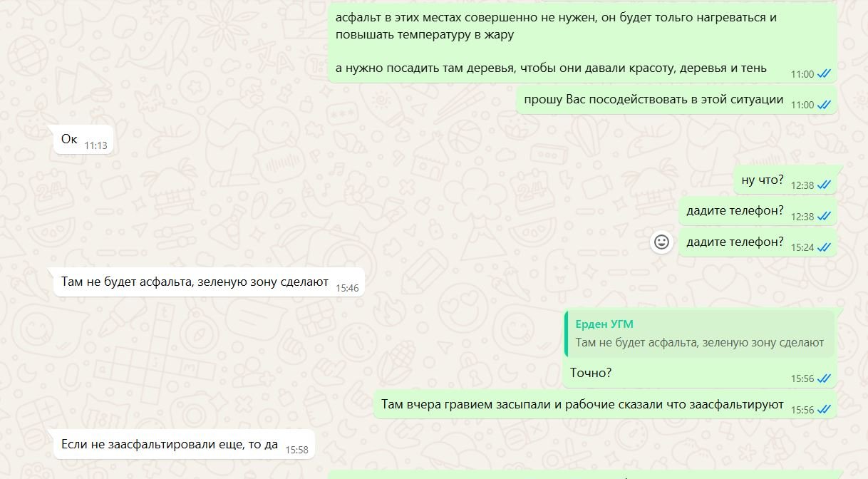This screenshot has width=868, height=479.
Task: Select the 'прошу Вас посодействовать в этой ситуации' message
Action: [676, 100]
